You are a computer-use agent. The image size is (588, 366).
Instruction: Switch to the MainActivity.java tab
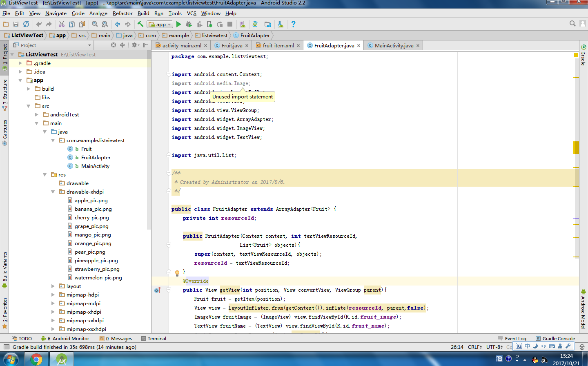[394, 46]
